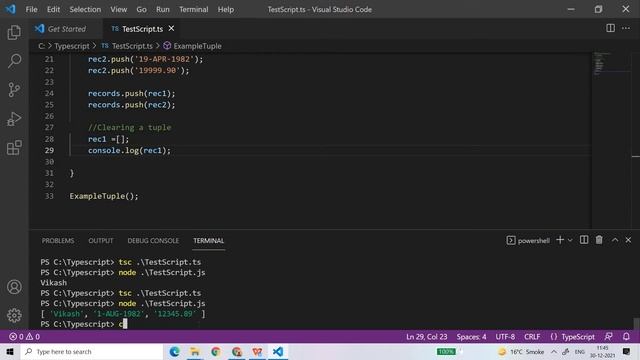Open Microsoft Edge from taskbar

point(174,351)
